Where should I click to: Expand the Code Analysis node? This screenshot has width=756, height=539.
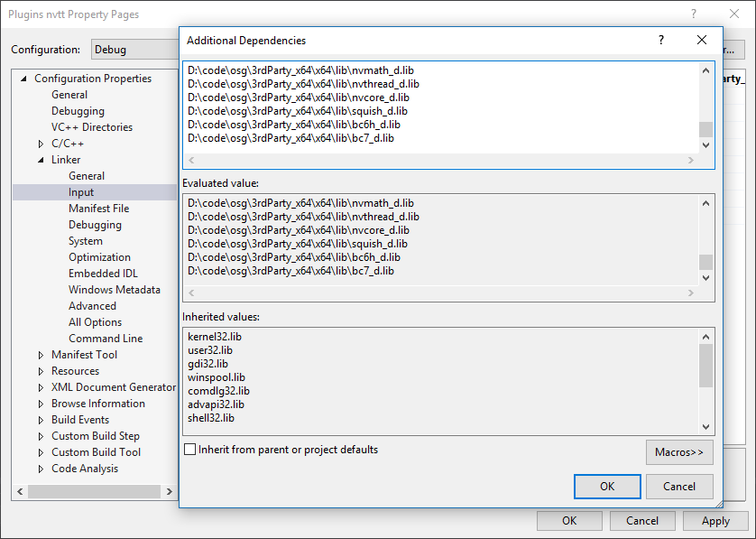click(40, 468)
